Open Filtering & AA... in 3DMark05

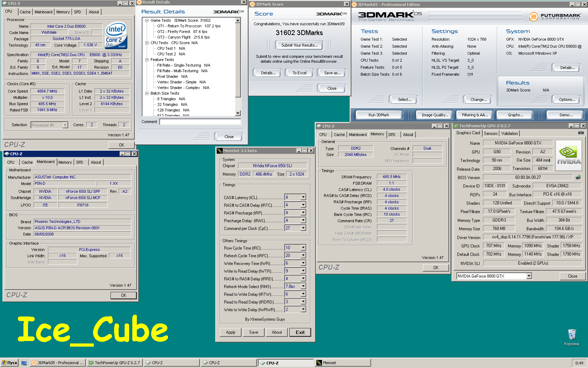[x=475, y=115]
